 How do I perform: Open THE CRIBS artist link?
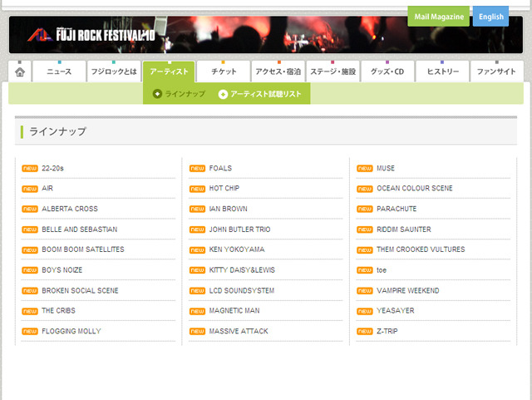click(x=58, y=310)
